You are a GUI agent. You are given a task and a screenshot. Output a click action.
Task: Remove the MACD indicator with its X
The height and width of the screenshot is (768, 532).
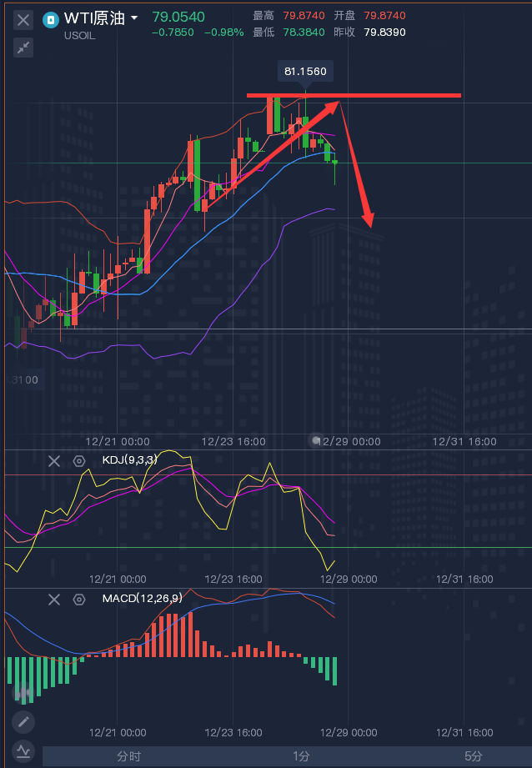coord(54,600)
